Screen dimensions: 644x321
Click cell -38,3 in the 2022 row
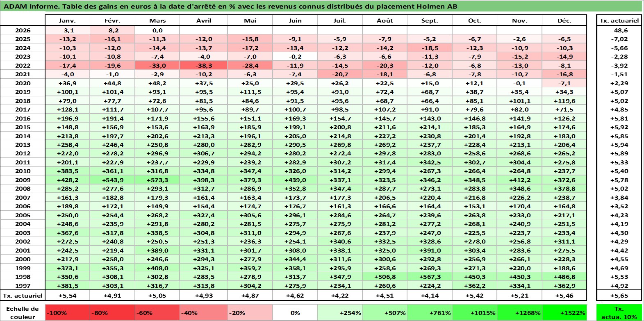(x=204, y=66)
